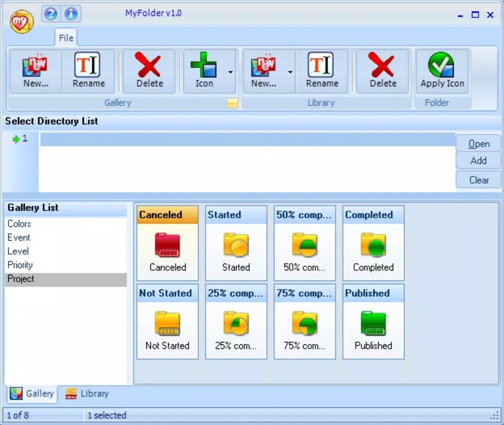Click the Add directory button
The width and height of the screenshot is (504, 425).
[479, 160]
